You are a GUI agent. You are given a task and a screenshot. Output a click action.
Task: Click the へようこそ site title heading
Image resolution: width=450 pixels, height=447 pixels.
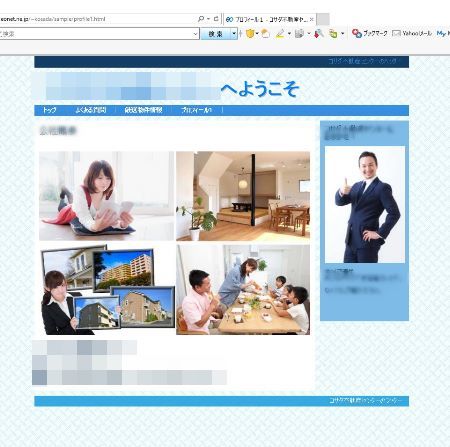(260, 89)
